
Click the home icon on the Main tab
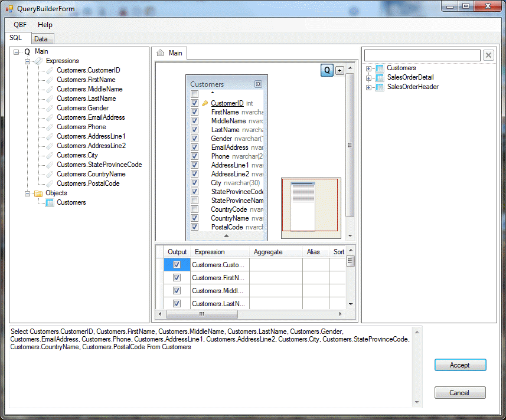tap(161, 52)
